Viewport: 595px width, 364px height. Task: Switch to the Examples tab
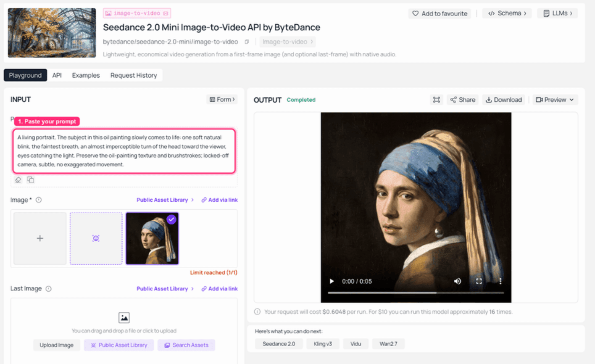coord(86,75)
